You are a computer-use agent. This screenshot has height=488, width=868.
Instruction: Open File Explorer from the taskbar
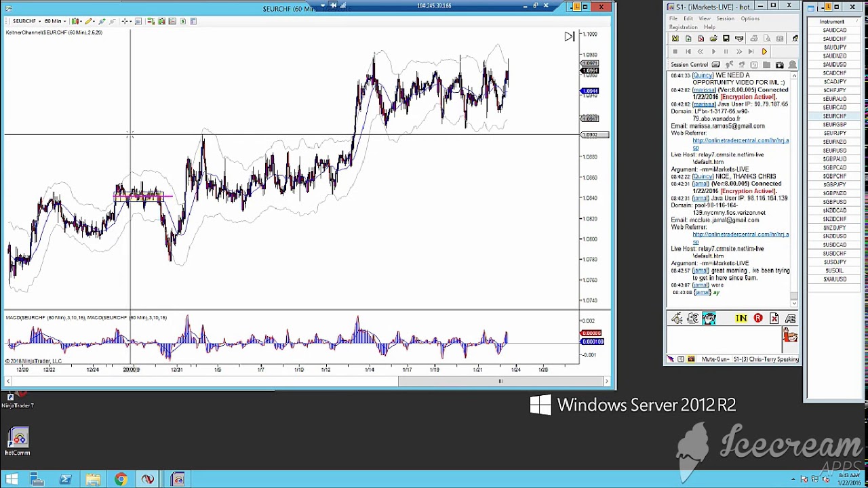coord(93,480)
